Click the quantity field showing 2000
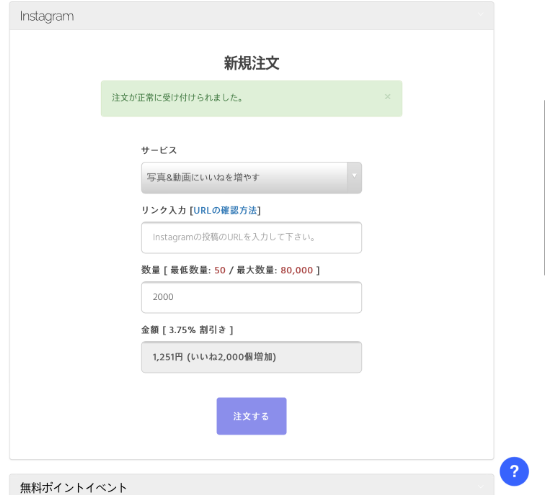Image resolution: width=545 pixels, height=495 pixels. (251, 297)
